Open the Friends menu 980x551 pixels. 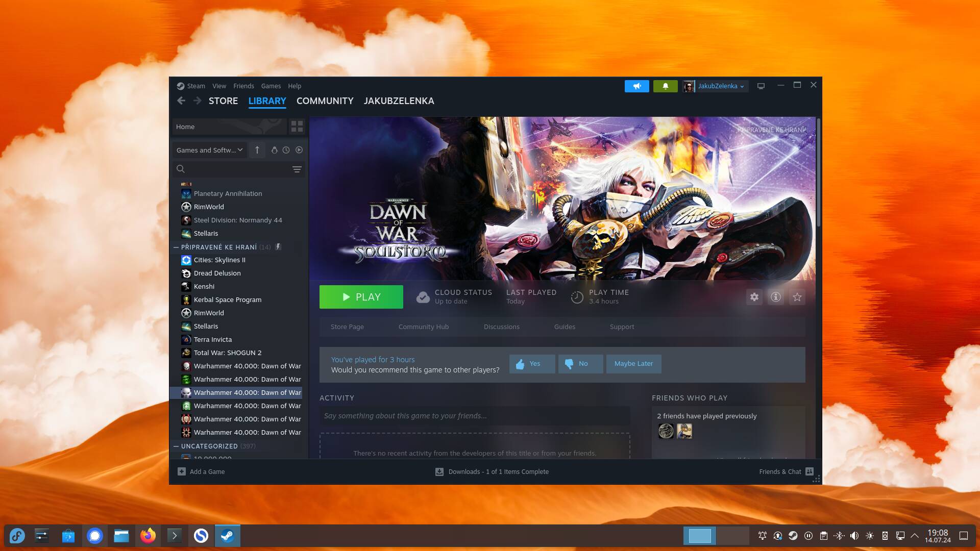243,86
